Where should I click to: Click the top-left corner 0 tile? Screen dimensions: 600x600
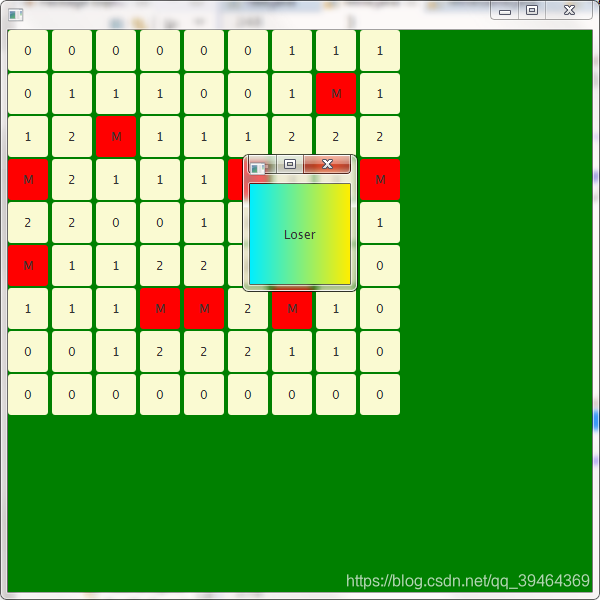coord(28,51)
